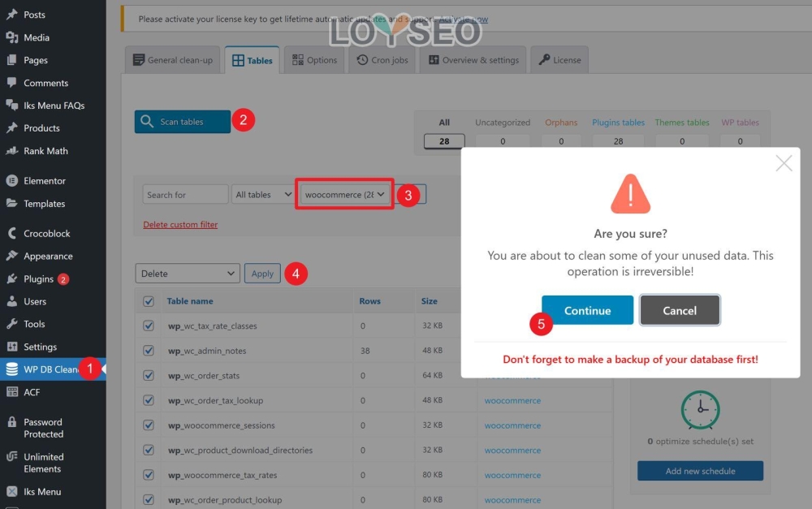
Task: Click the Activate now license link
Action: (464, 19)
